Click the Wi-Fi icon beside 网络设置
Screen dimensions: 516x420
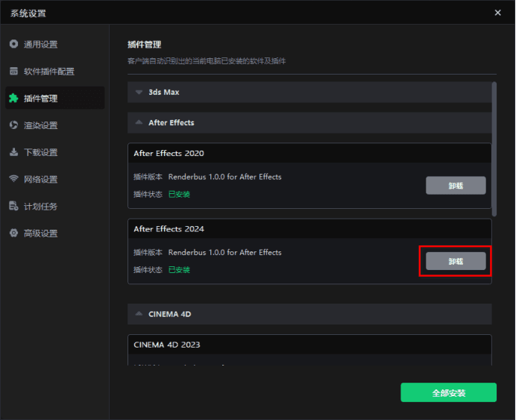(x=13, y=179)
